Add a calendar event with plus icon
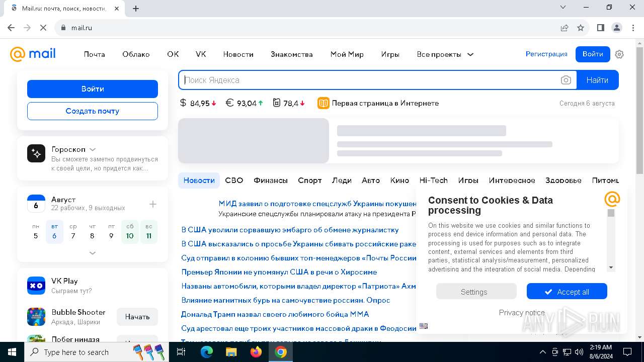The image size is (644, 362). click(x=153, y=204)
